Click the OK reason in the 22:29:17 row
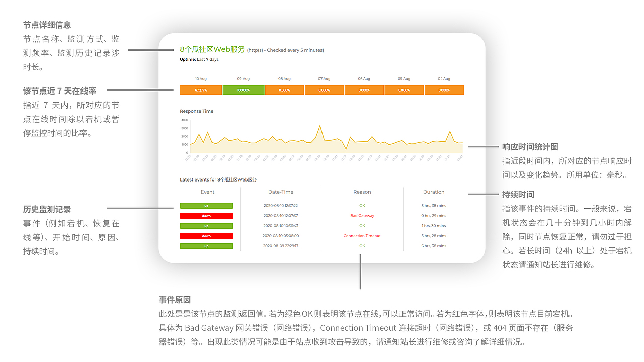 click(362, 246)
